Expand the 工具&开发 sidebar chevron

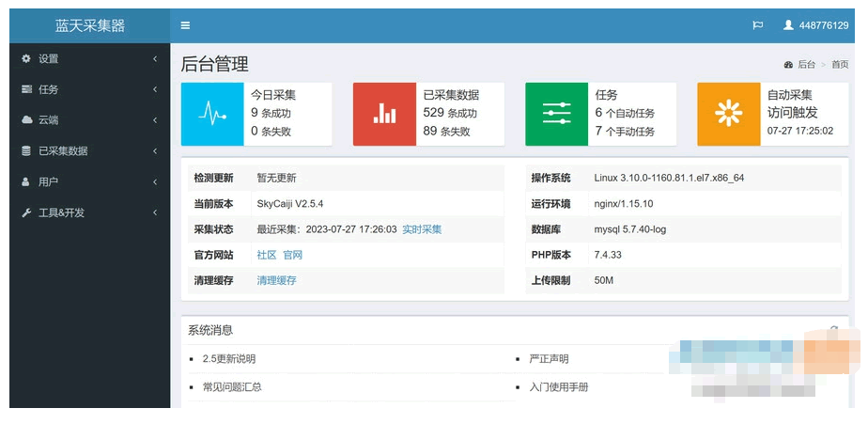(155, 212)
